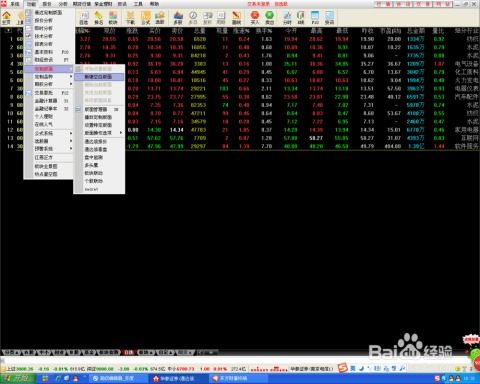
Task: Open the 工具 menu in the menu bar
Action: pos(138,4)
